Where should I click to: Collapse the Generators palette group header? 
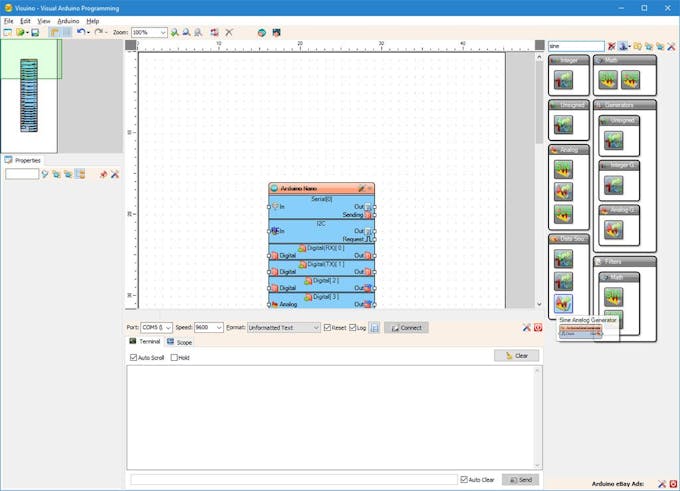point(624,105)
